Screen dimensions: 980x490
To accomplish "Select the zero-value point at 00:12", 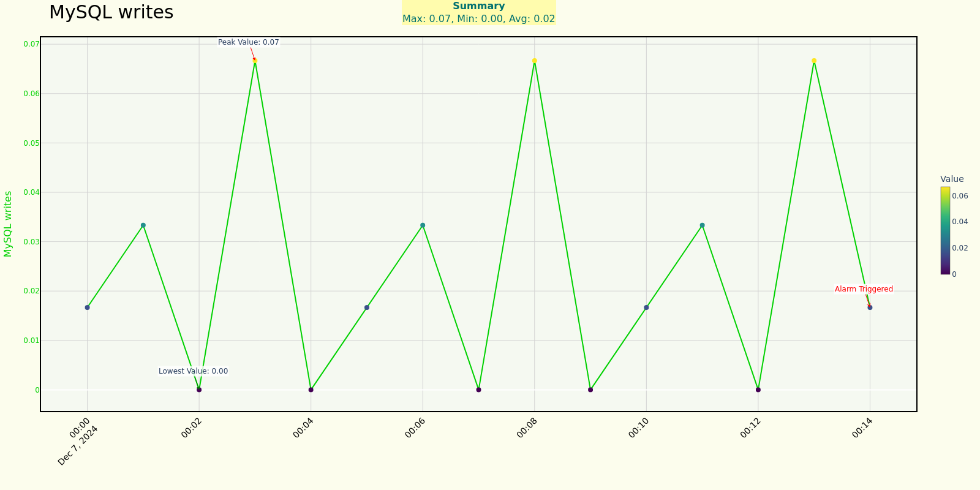I will (758, 390).
